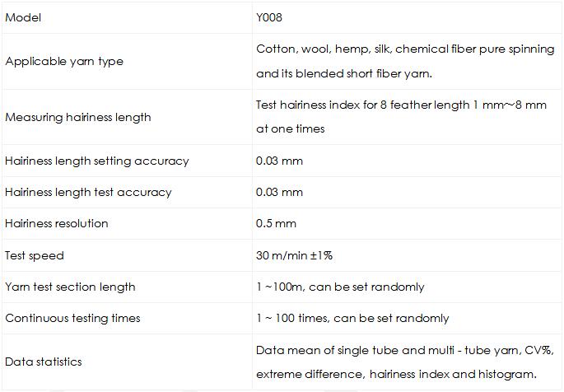Select the 1~100m set randomly value
Screen dimensions: 564x392
click(x=340, y=287)
